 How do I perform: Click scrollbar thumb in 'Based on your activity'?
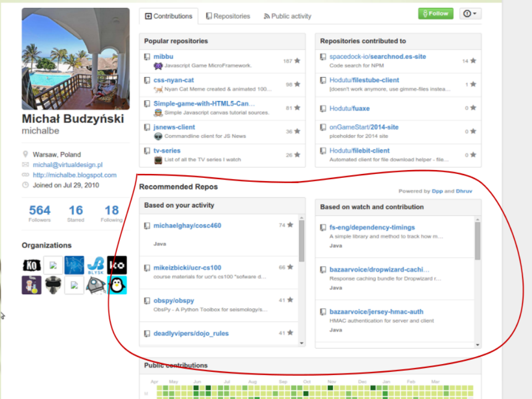(301, 241)
